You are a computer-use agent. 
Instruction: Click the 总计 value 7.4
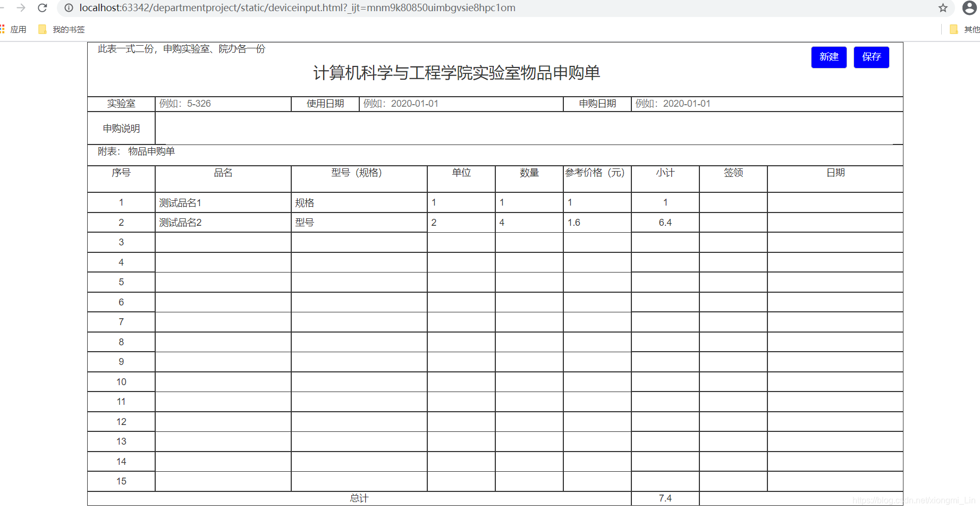665,498
